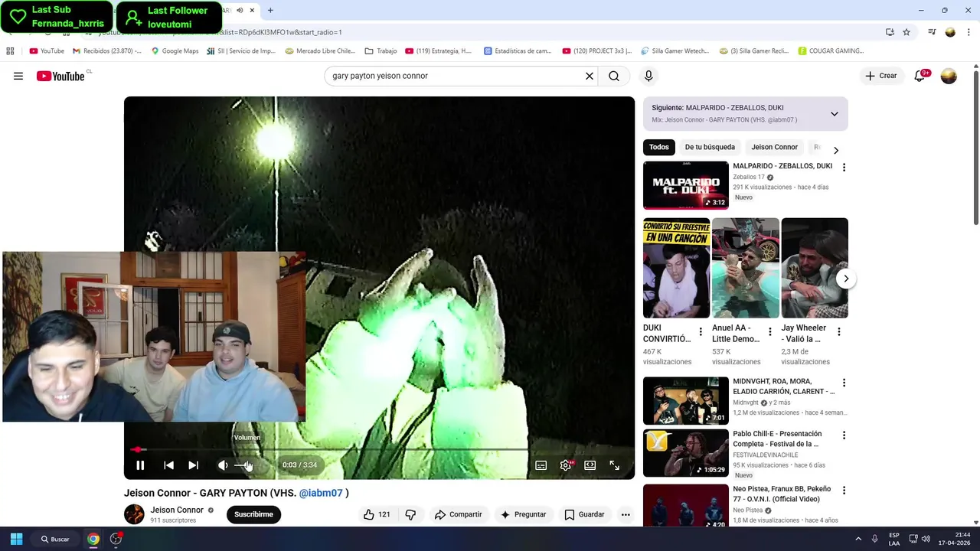The width and height of the screenshot is (980, 551).
Task: Save video with Guardar button
Action: click(584, 514)
